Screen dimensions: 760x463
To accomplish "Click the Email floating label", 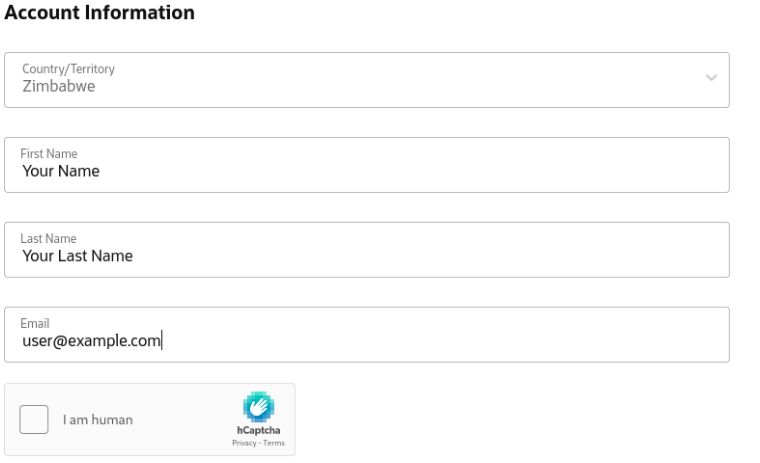I will pyautogui.click(x=35, y=323).
